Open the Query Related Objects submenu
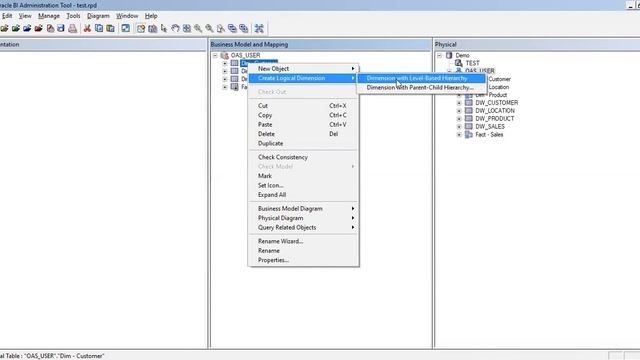This screenshot has width=640, height=360. tap(304, 227)
